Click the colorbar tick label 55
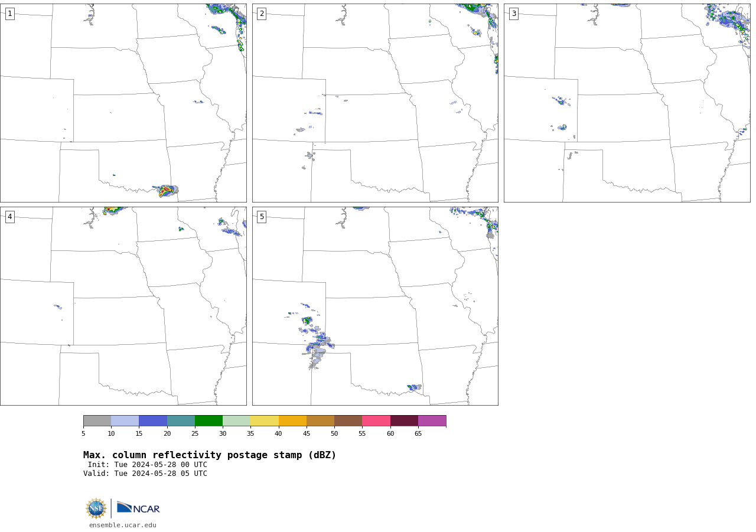Image resolution: width=756 pixels, height=532 pixels. click(x=362, y=434)
